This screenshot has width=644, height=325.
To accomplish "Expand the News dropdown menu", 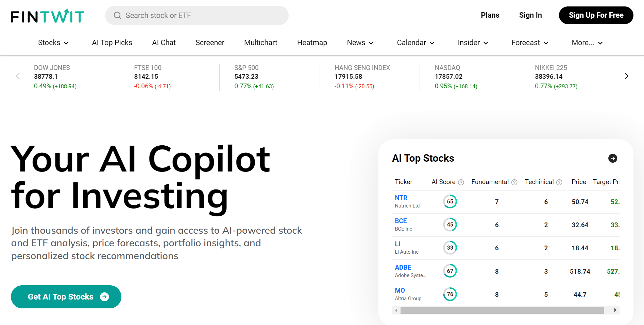I will point(360,43).
